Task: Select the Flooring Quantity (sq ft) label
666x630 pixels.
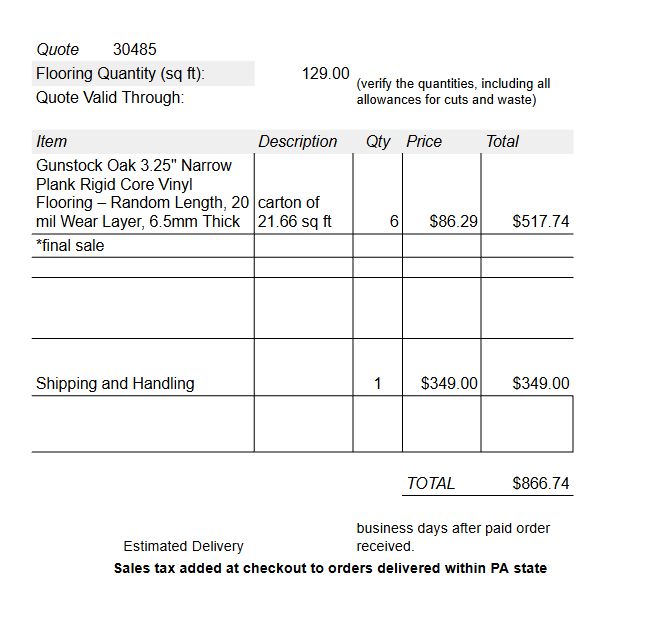Action: (x=120, y=73)
